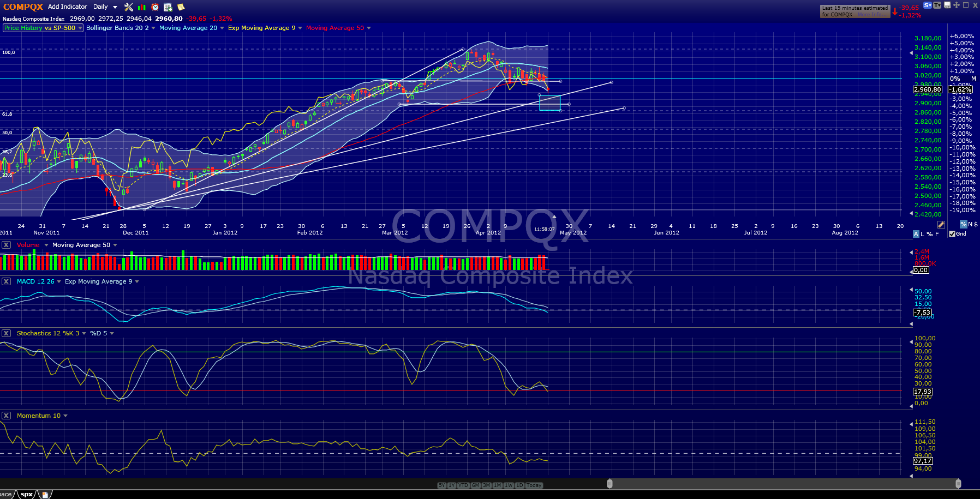Image resolution: width=980 pixels, height=499 pixels.
Task: Select the 1Y time range
Action: tap(452, 485)
